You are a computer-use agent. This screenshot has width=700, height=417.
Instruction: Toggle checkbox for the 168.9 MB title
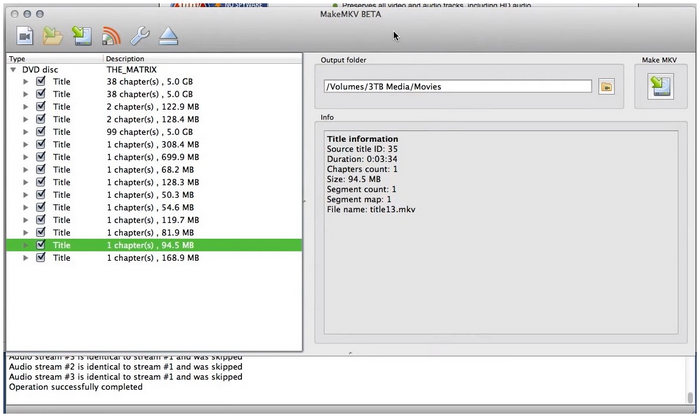41,258
